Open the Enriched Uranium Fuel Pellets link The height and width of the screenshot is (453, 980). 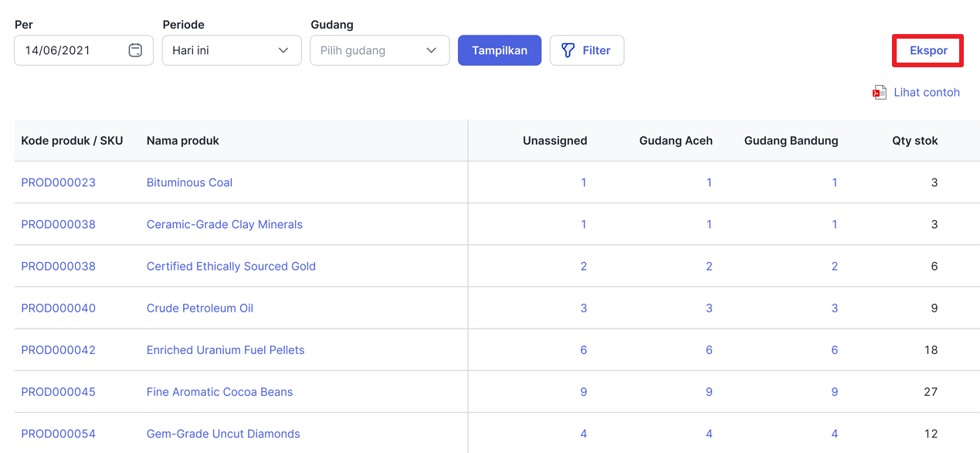[226, 349]
